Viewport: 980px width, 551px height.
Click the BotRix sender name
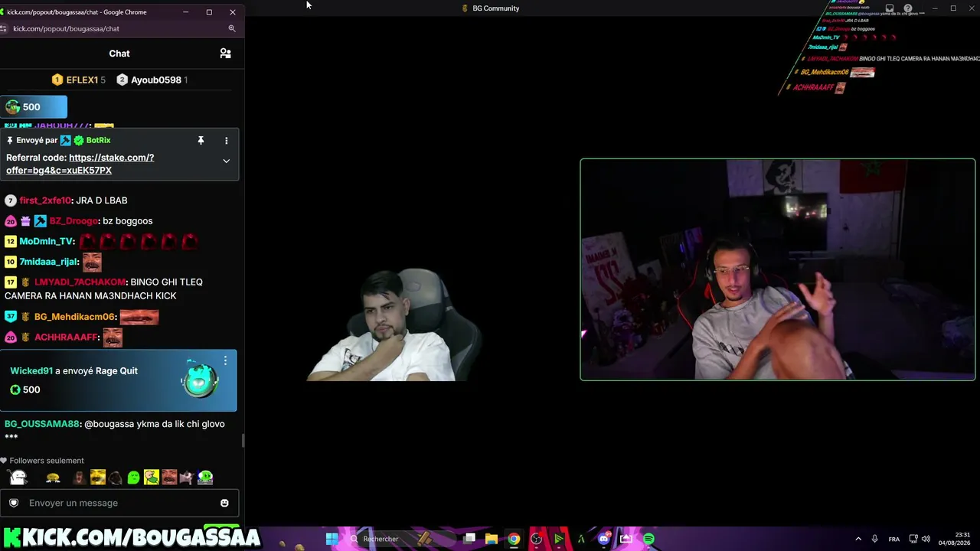[98, 141]
